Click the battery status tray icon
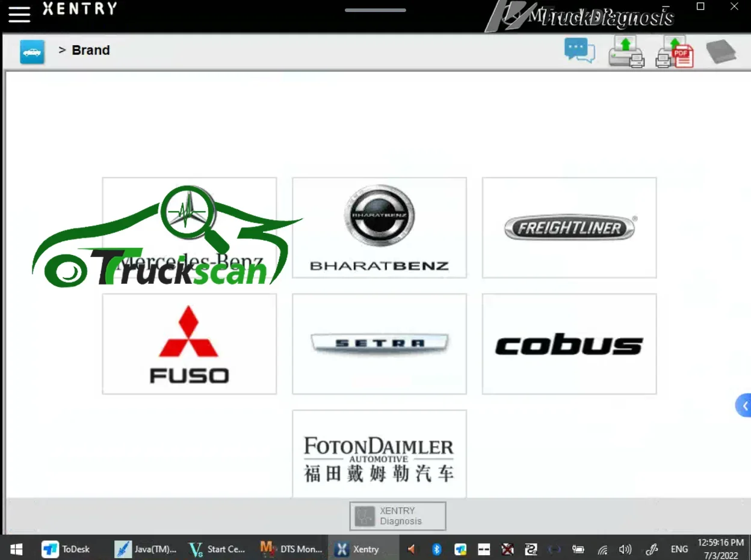 point(578,549)
